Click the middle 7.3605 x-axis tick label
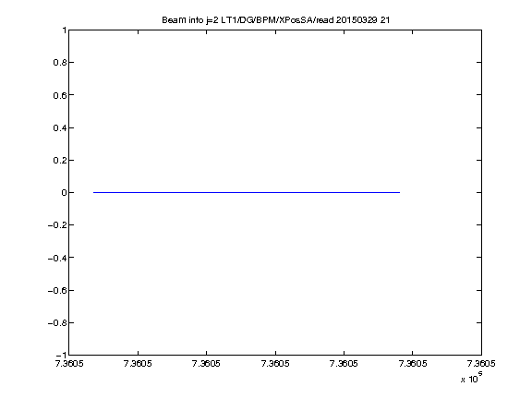The image size is (532, 399). (x=275, y=364)
